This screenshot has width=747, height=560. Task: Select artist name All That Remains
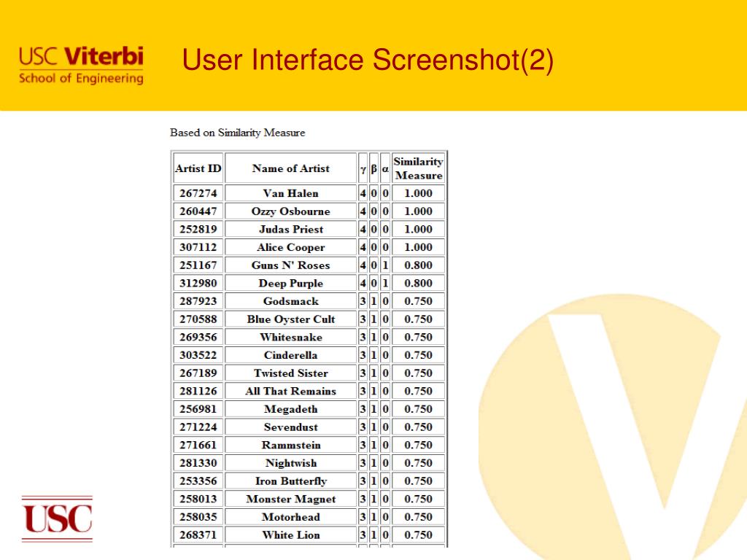[290, 392]
